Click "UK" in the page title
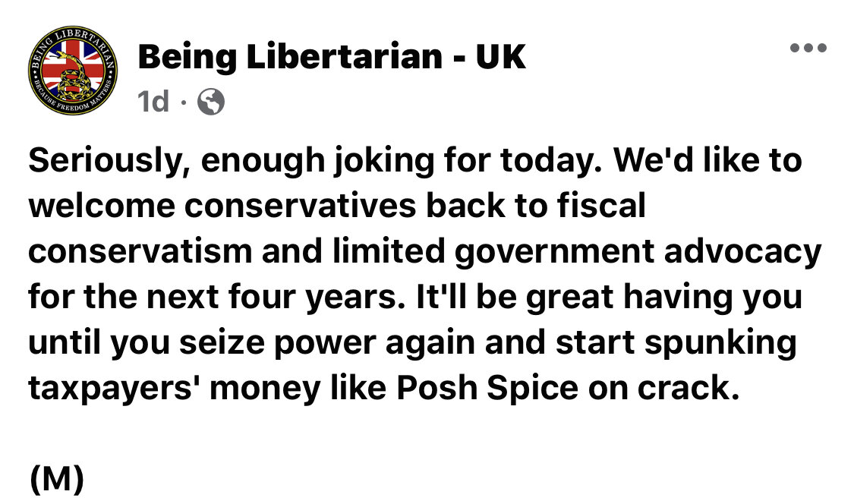This screenshot has height=504, width=854. (501, 56)
